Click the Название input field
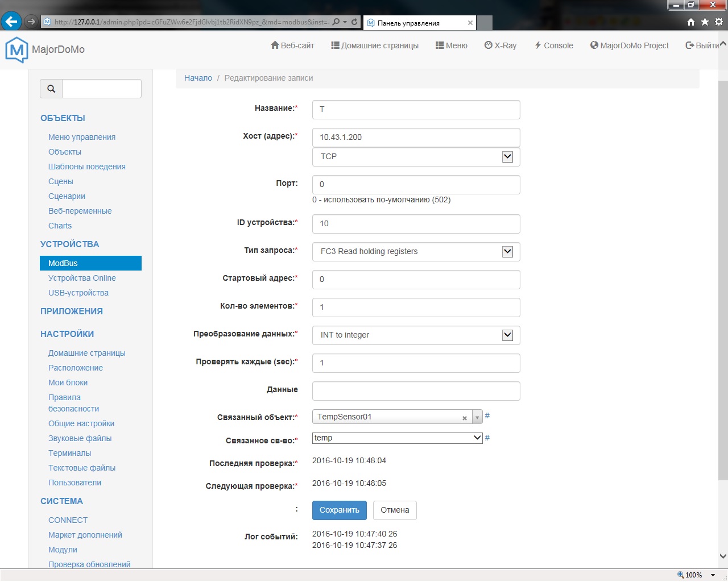 point(416,110)
